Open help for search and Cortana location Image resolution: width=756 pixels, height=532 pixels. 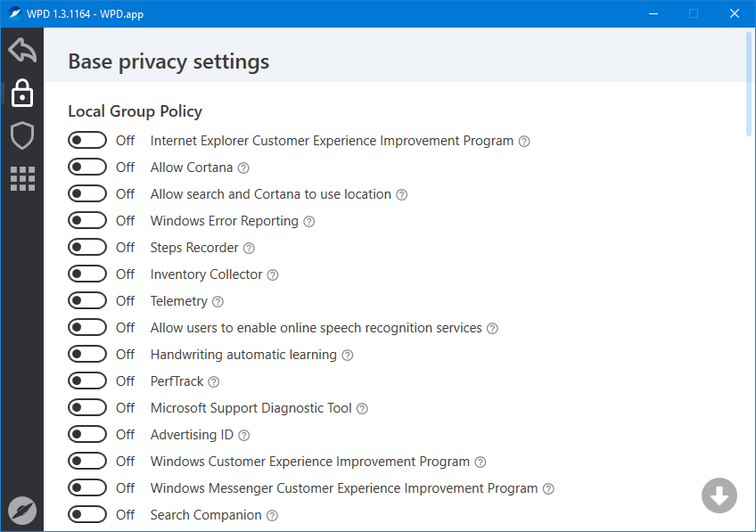(x=401, y=194)
